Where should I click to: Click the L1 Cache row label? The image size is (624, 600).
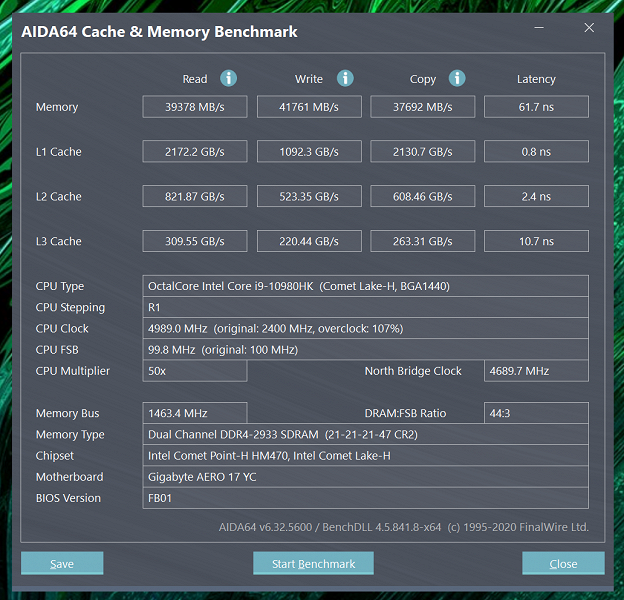(x=59, y=152)
